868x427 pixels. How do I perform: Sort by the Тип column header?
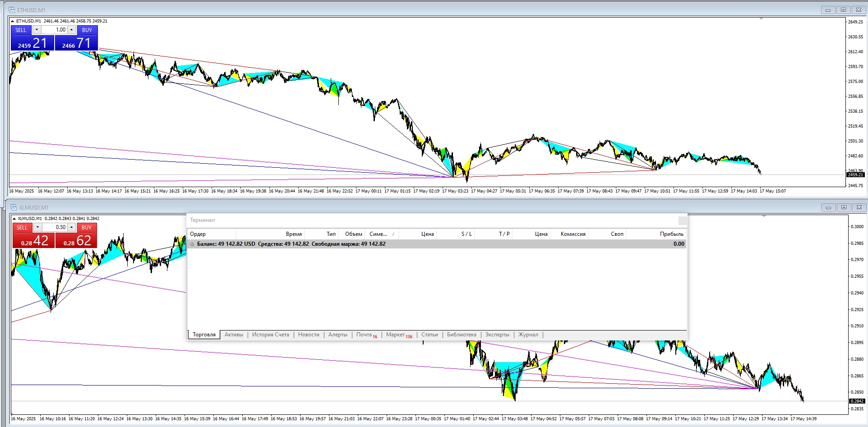pyautogui.click(x=321, y=234)
